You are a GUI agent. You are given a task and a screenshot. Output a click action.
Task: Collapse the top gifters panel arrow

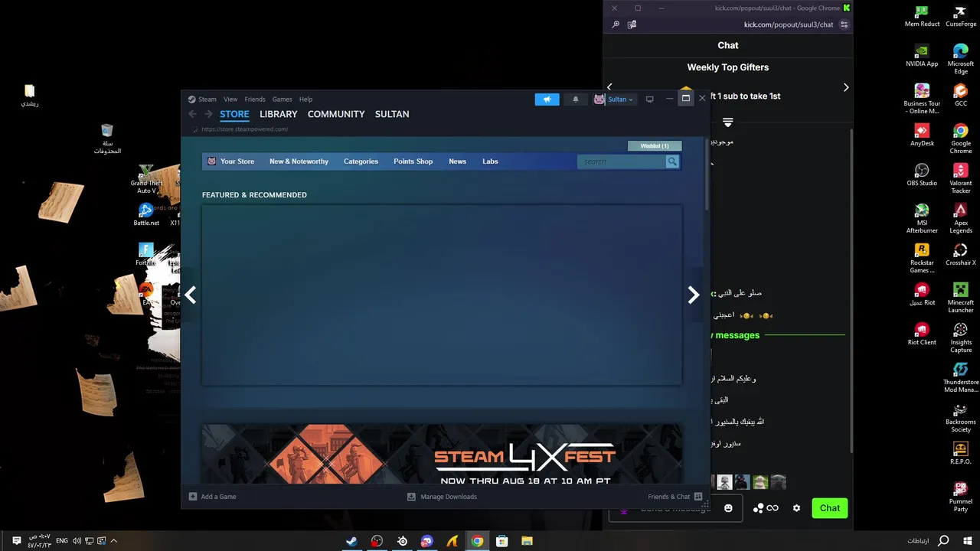coord(728,122)
